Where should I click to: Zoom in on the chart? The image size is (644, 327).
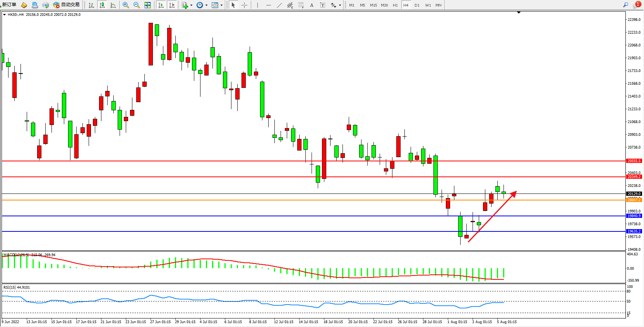click(125, 5)
